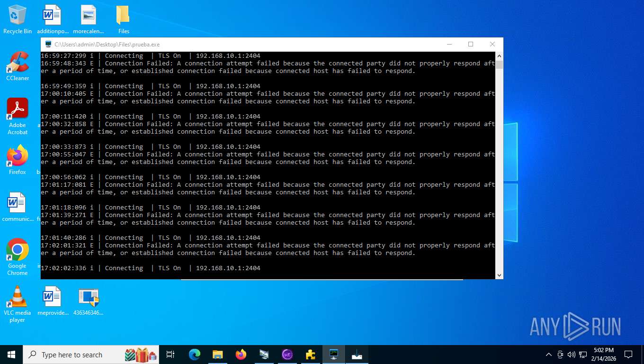Open the Files folder on desktop
The height and width of the screenshot is (364, 644).
coord(124,19)
